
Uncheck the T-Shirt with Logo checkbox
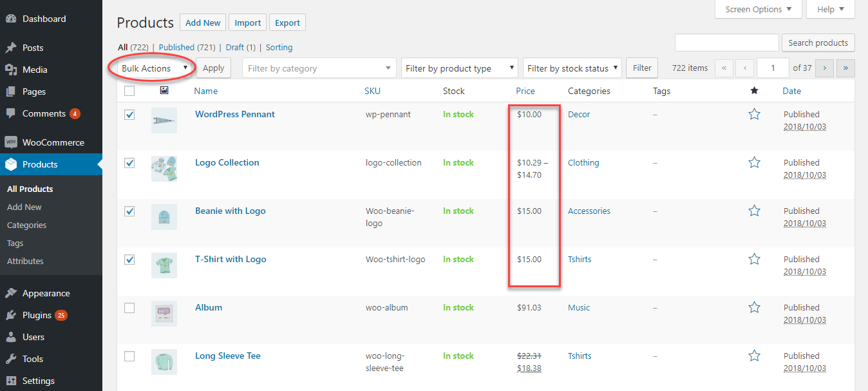pos(129,260)
